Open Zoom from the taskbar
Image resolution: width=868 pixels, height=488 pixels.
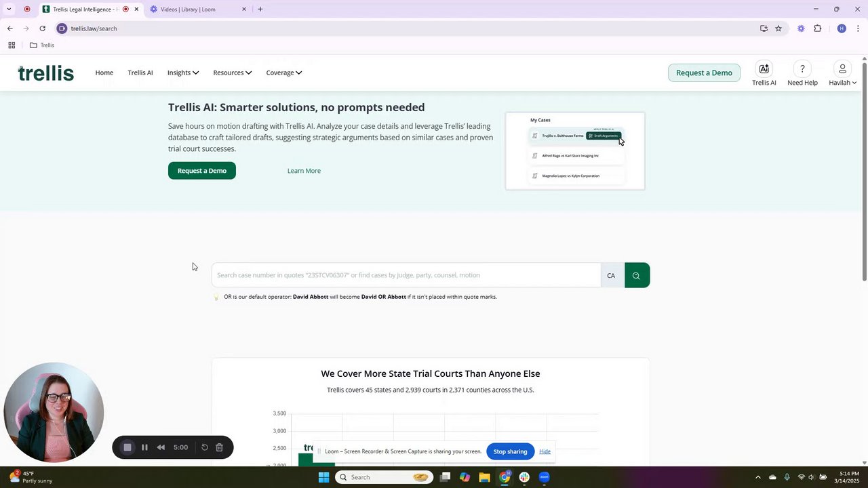544,477
